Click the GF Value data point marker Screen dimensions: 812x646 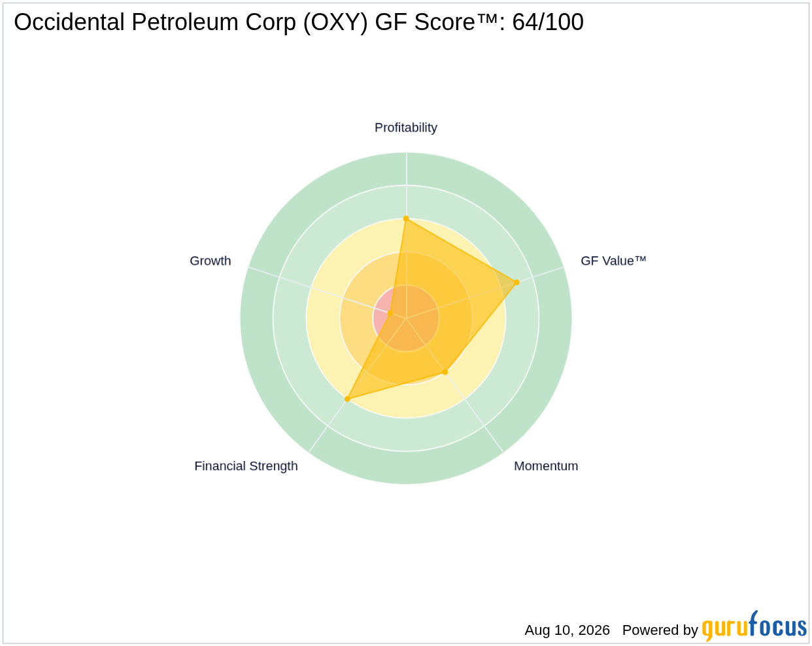click(516, 282)
